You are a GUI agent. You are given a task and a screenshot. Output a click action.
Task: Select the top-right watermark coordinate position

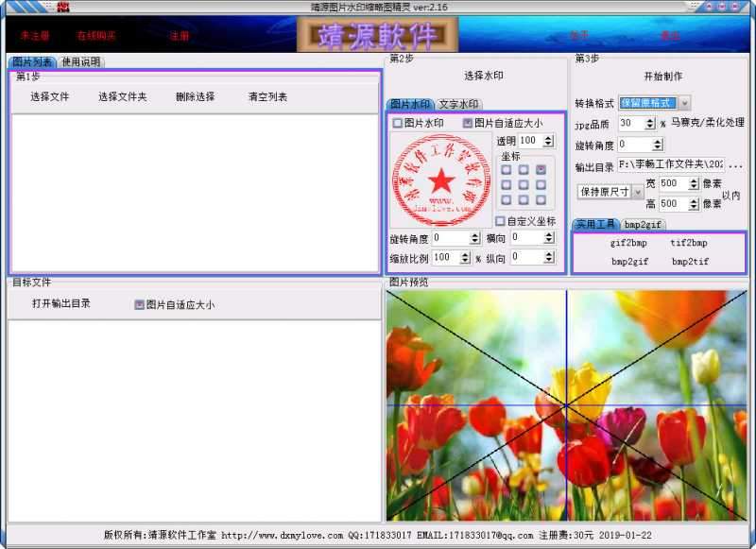541,169
